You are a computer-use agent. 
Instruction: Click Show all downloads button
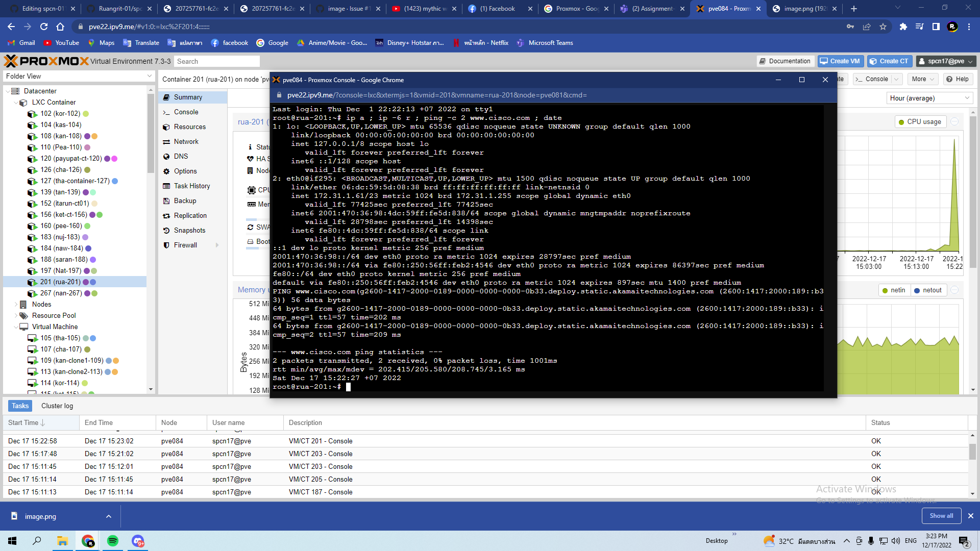[x=941, y=516]
